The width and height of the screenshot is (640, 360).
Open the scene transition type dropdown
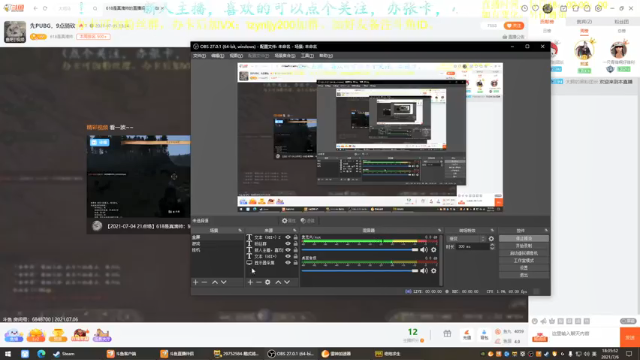coord(467,239)
